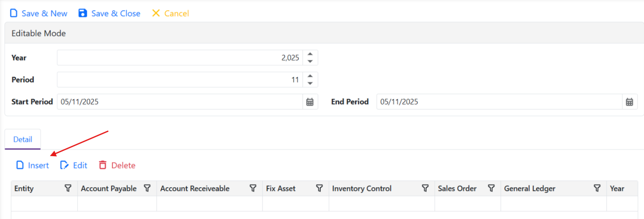Filter the Entity column

click(x=68, y=188)
